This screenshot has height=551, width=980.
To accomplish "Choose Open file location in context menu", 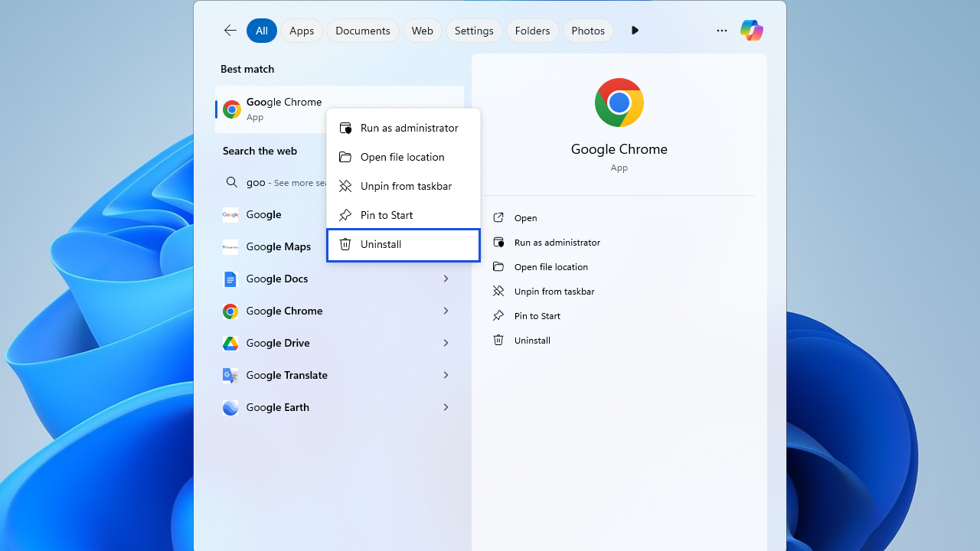I will tap(403, 157).
